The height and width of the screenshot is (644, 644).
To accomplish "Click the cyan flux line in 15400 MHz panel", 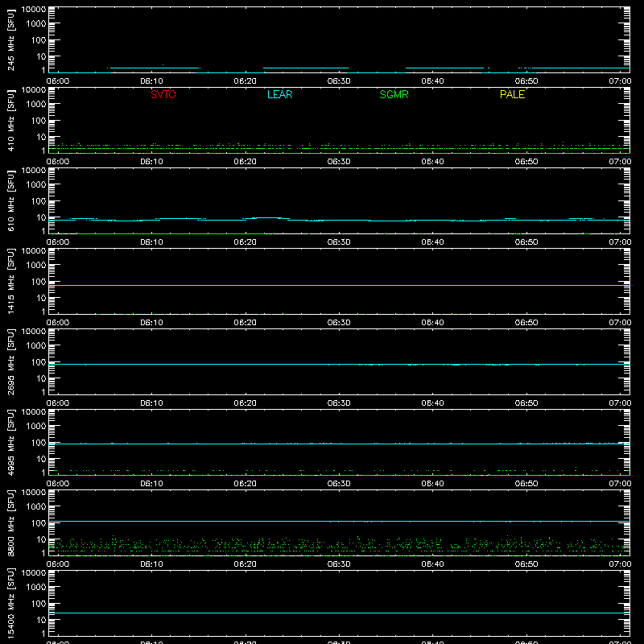I will click(x=339, y=613).
